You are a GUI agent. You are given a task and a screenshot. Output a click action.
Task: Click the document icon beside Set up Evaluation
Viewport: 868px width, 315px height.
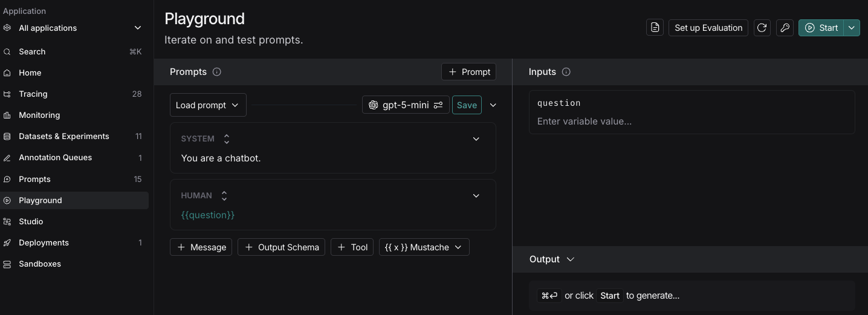coord(655,28)
